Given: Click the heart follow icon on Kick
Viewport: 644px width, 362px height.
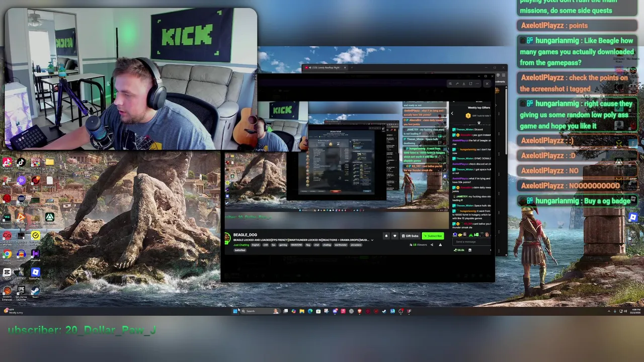Looking at the screenshot, I should pos(395,236).
